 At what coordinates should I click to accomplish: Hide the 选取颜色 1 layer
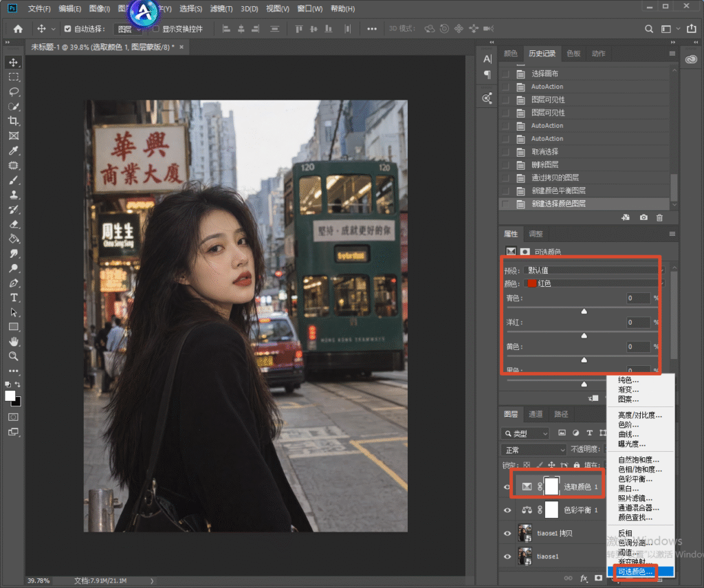pyautogui.click(x=507, y=487)
